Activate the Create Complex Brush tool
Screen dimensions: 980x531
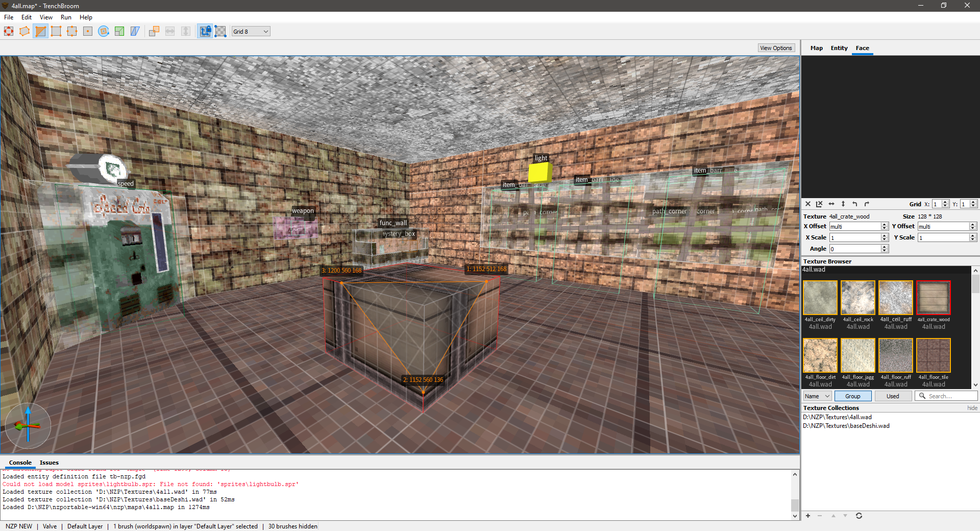(24, 31)
